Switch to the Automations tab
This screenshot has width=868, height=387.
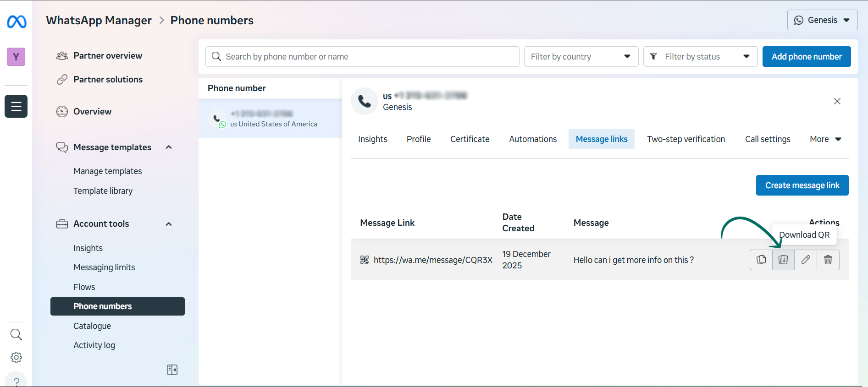pos(533,139)
